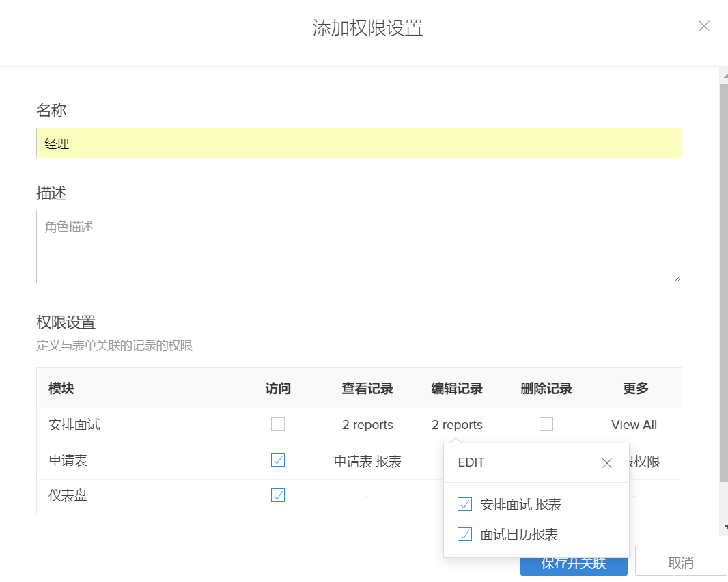Uncheck 安排面试 报表 in EDIT popup
This screenshot has height=582, width=728.
[x=465, y=505]
